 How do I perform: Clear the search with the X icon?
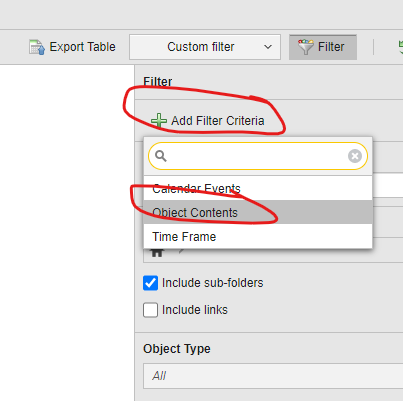pos(355,156)
